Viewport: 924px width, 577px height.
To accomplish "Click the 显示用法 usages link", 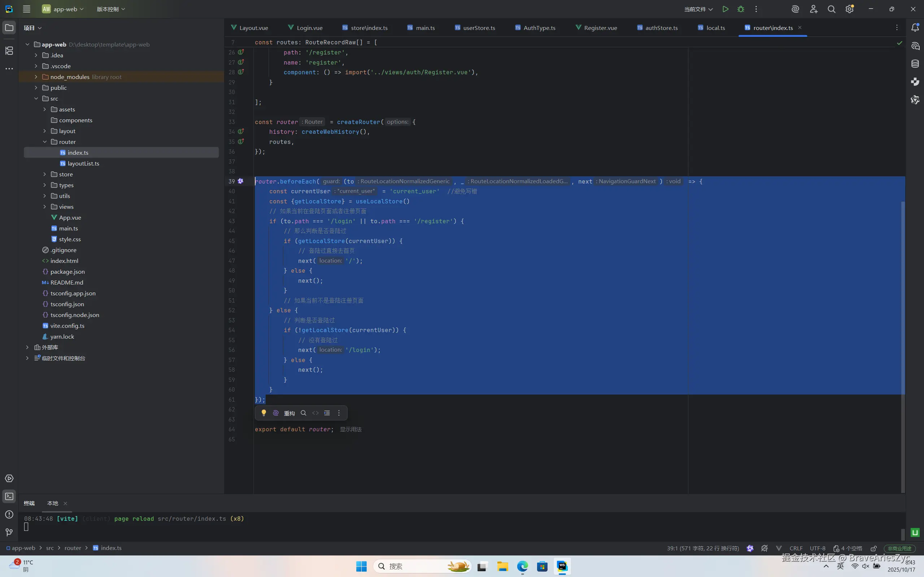I will [350, 429].
